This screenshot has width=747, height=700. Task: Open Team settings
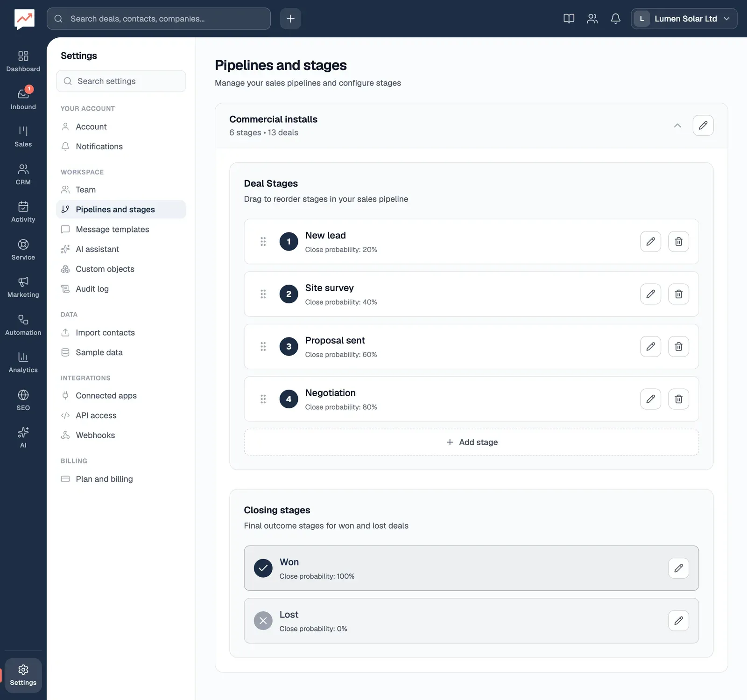[x=121, y=190]
